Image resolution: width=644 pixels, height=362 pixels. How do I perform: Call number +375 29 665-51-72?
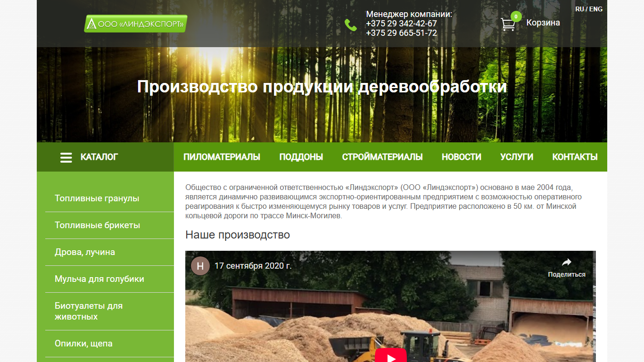point(401,33)
